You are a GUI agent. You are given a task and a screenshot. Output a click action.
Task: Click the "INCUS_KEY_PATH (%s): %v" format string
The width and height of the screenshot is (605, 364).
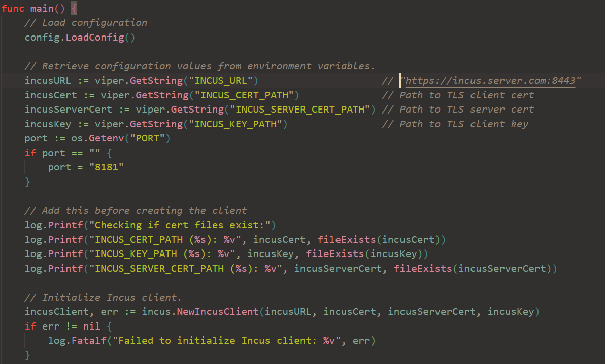pyautogui.click(x=162, y=254)
